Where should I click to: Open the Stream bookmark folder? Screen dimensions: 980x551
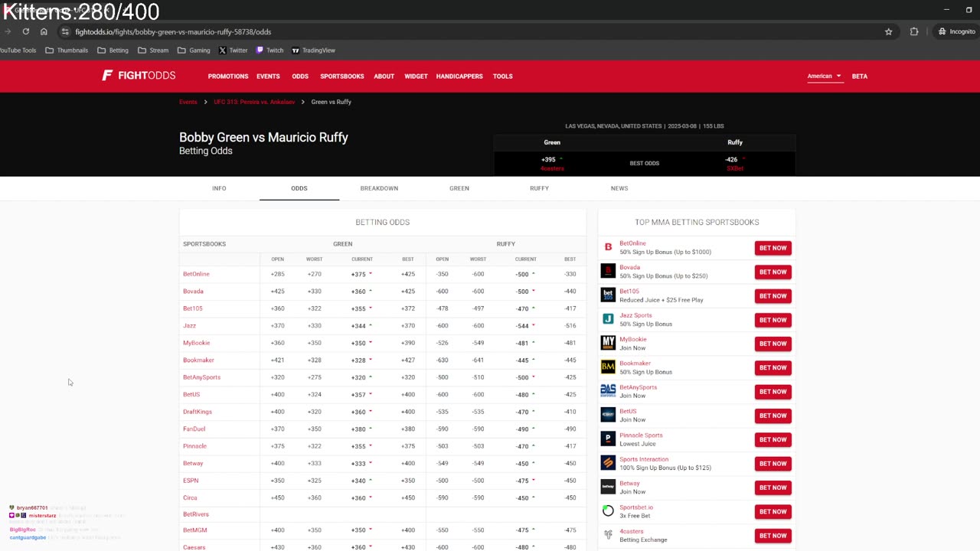click(153, 51)
